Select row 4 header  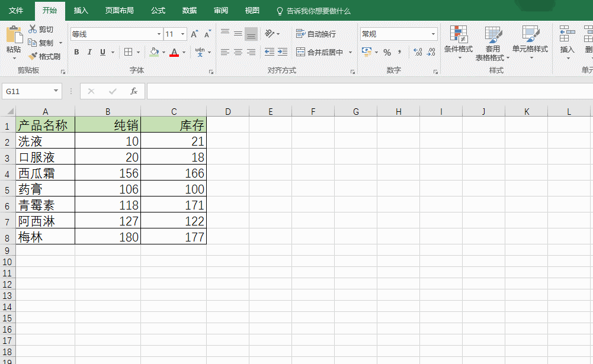click(8, 174)
